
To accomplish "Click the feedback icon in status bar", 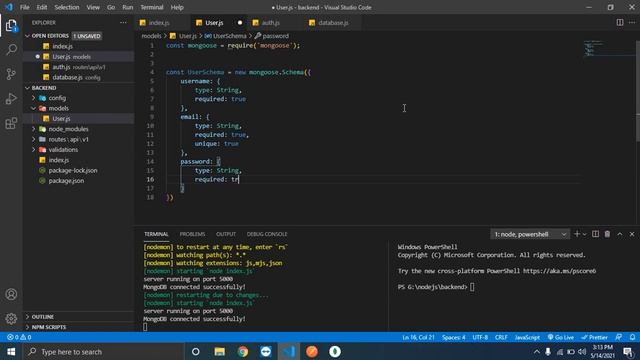I will 619,337.
